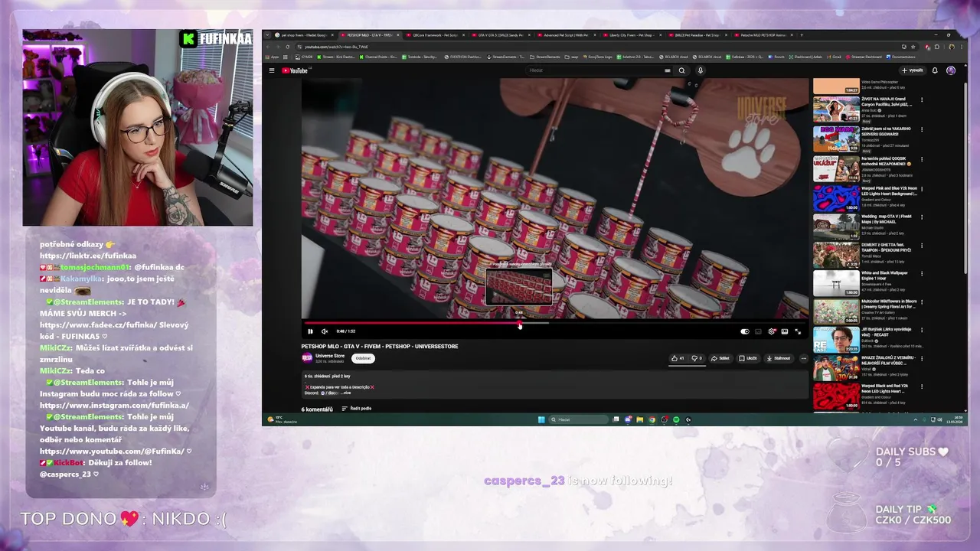Open options for Multicolor Wildflowers video
The width and height of the screenshot is (980, 551).
click(922, 303)
